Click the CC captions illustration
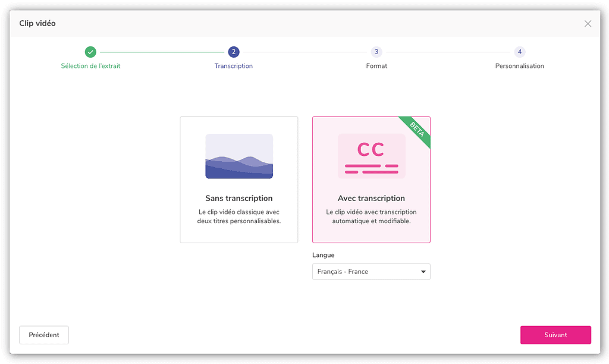Viewport: 609px width, 364px height. pos(371,156)
